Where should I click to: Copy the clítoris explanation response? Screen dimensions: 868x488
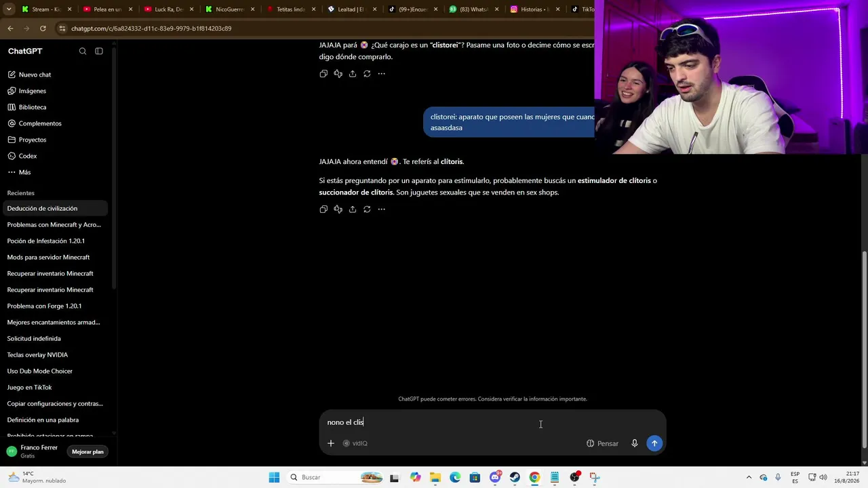[x=323, y=209]
